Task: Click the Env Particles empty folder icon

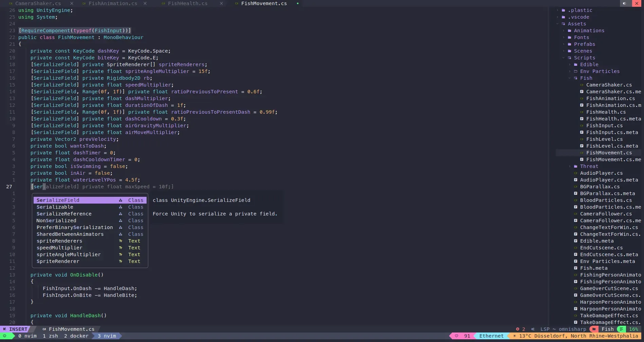Action: pos(575,71)
